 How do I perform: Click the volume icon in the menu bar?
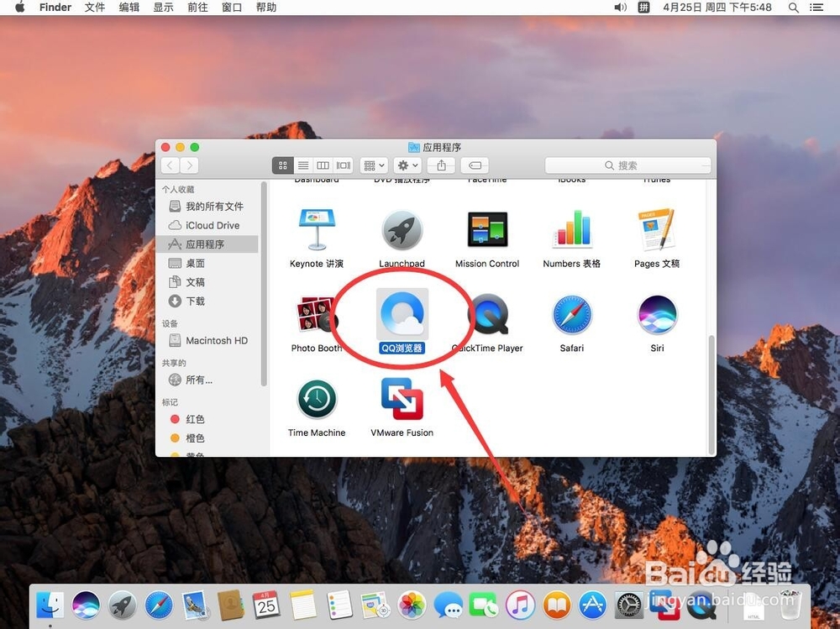pyautogui.click(x=621, y=8)
